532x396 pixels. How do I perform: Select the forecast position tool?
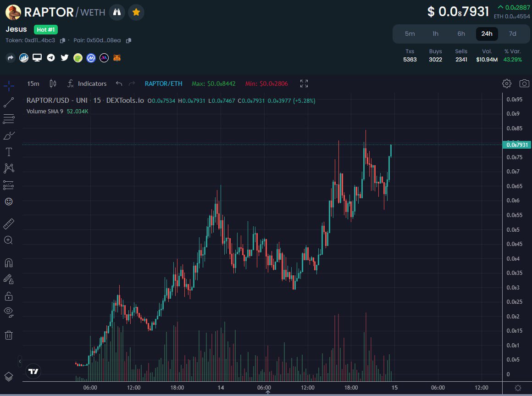[9, 185]
